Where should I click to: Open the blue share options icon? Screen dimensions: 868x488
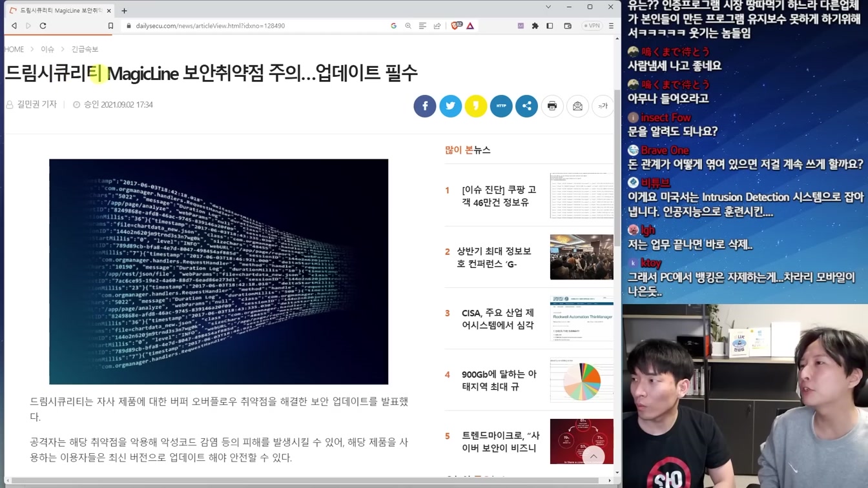[526, 106]
